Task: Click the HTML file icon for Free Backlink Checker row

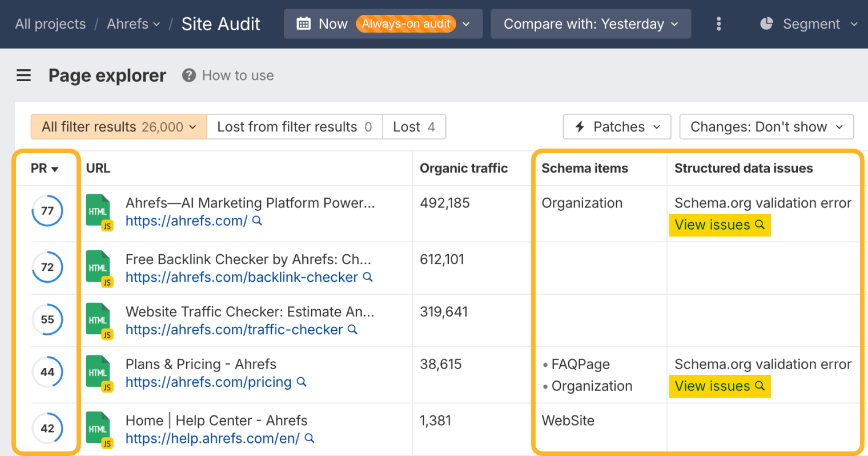Action: click(99, 269)
